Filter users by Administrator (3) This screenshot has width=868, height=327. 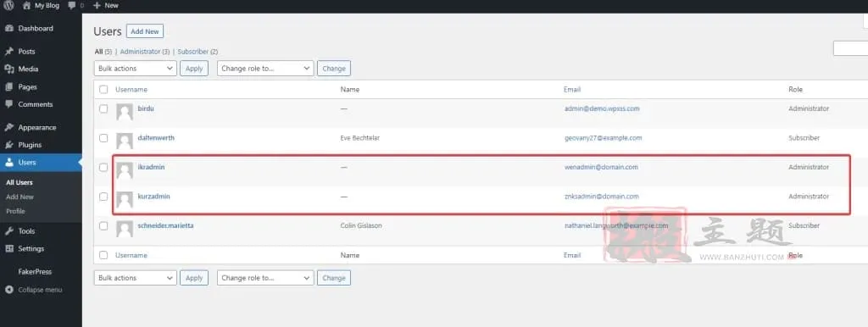pyautogui.click(x=144, y=52)
